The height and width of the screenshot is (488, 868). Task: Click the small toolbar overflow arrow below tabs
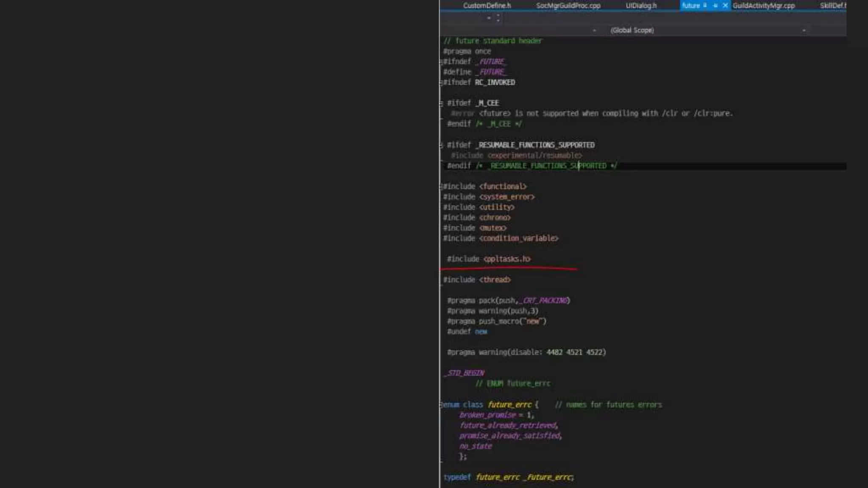489,18
